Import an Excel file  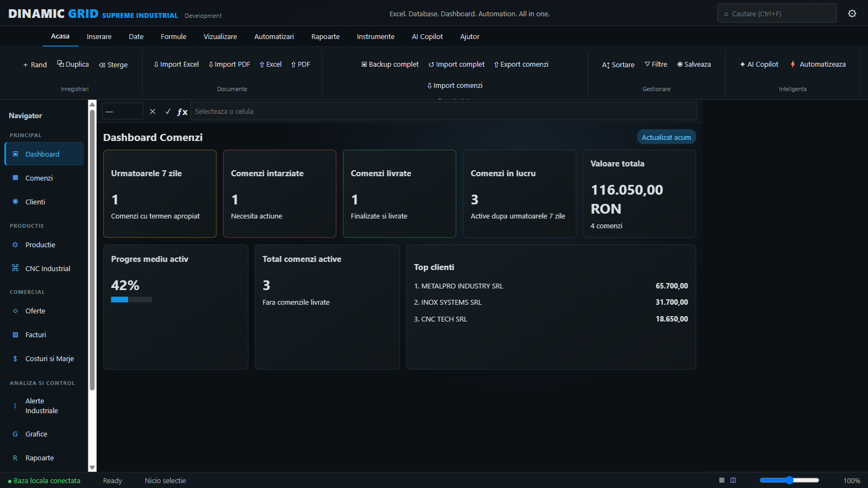point(176,64)
